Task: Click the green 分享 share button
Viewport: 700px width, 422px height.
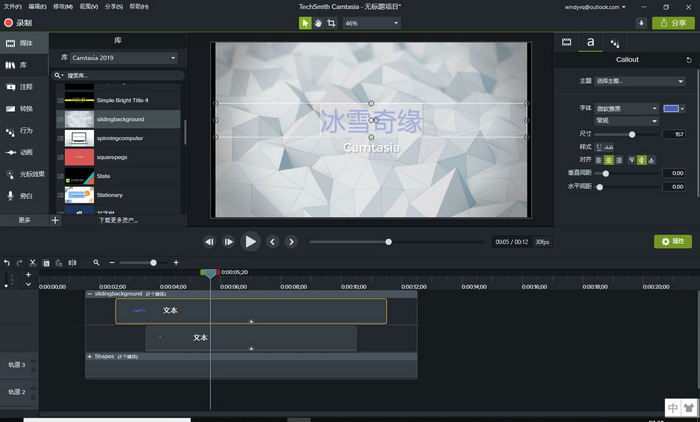Action: tap(673, 23)
